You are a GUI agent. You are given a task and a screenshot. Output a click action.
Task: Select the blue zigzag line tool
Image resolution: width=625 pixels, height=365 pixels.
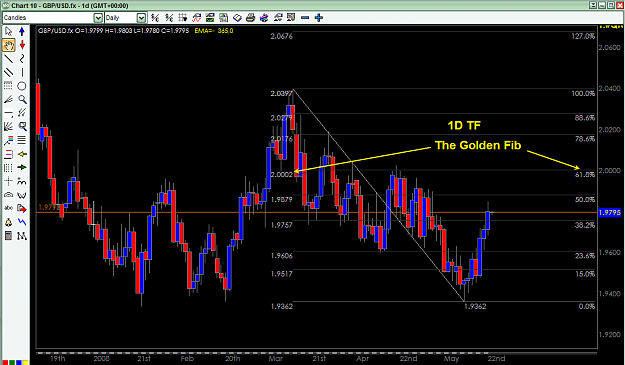point(22,222)
